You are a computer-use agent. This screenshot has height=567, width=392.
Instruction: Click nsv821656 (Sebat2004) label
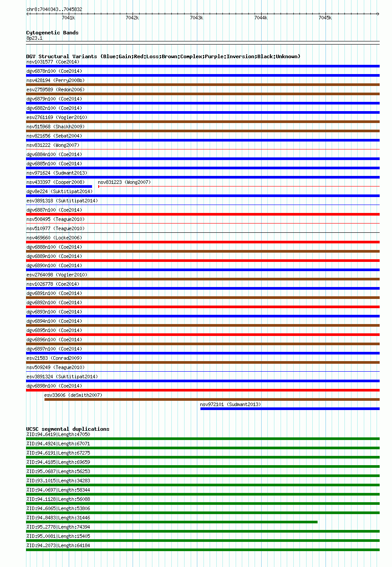54,136
